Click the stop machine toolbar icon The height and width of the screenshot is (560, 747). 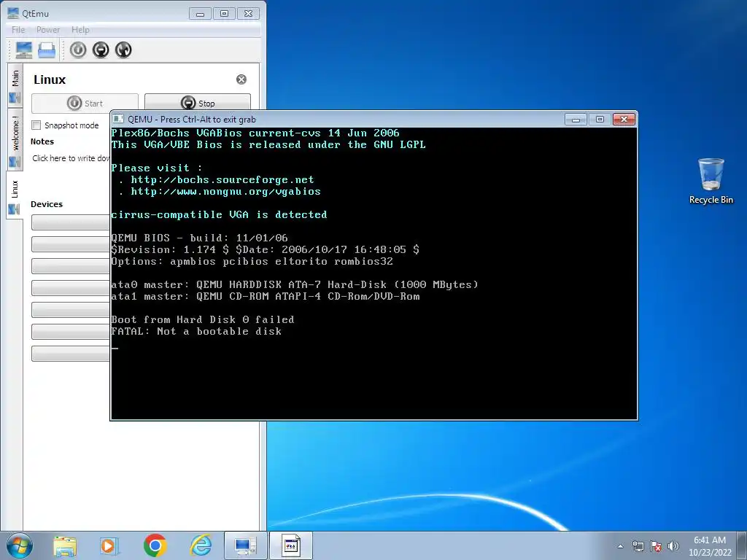(101, 50)
